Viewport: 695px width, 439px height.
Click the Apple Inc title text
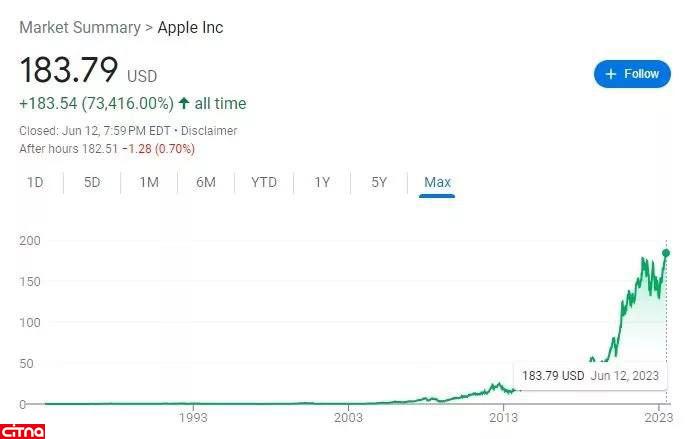click(190, 27)
